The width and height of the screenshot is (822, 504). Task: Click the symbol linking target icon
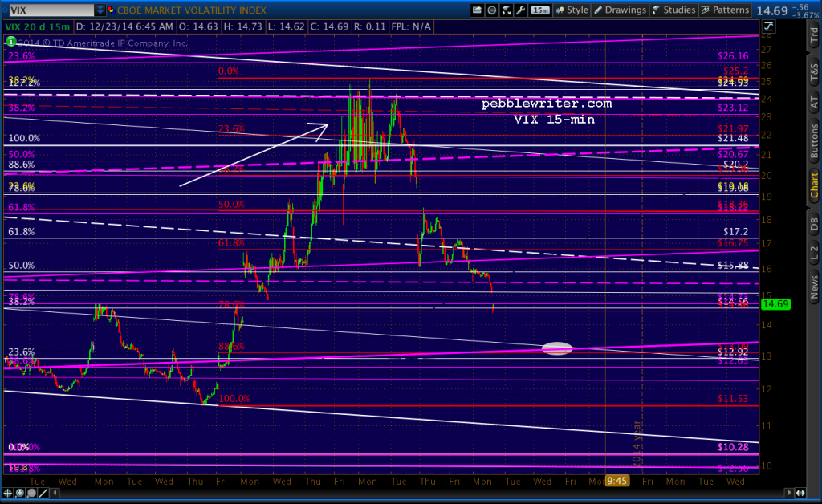coord(492,10)
